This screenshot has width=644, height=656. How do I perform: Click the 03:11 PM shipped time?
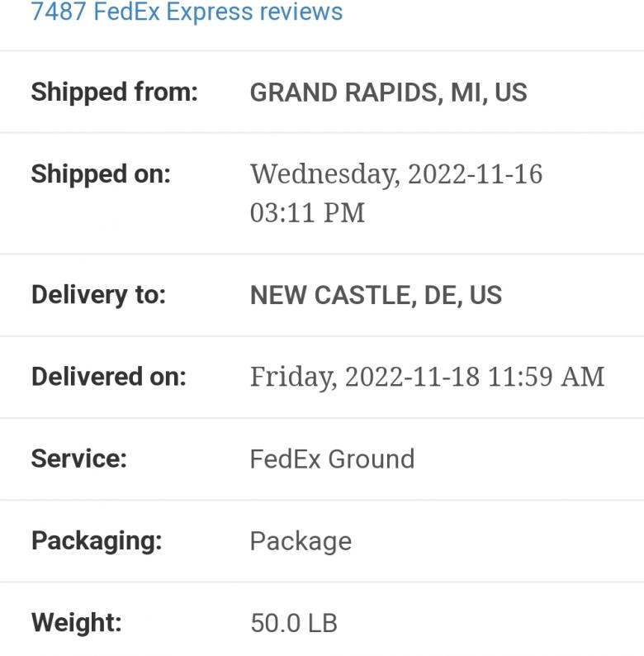(x=307, y=212)
